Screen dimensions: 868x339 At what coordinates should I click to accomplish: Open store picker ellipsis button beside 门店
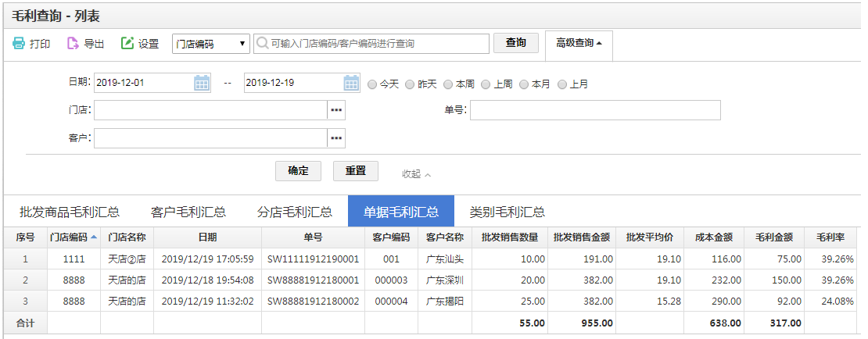336,110
